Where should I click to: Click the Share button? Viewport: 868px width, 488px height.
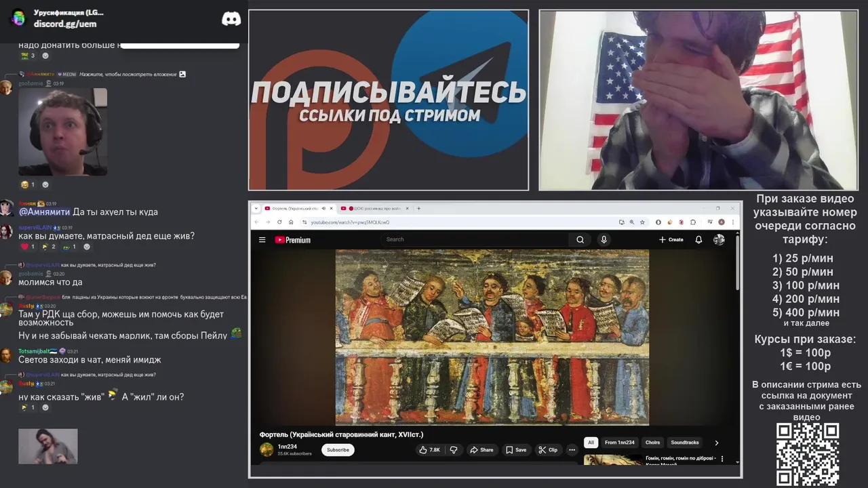[481, 449]
